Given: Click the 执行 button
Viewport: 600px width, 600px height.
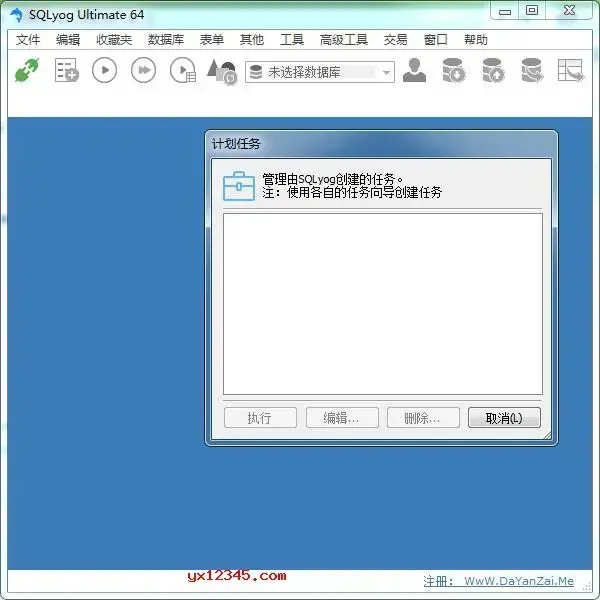Looking at the screenshot, I should tap(260, 417).
